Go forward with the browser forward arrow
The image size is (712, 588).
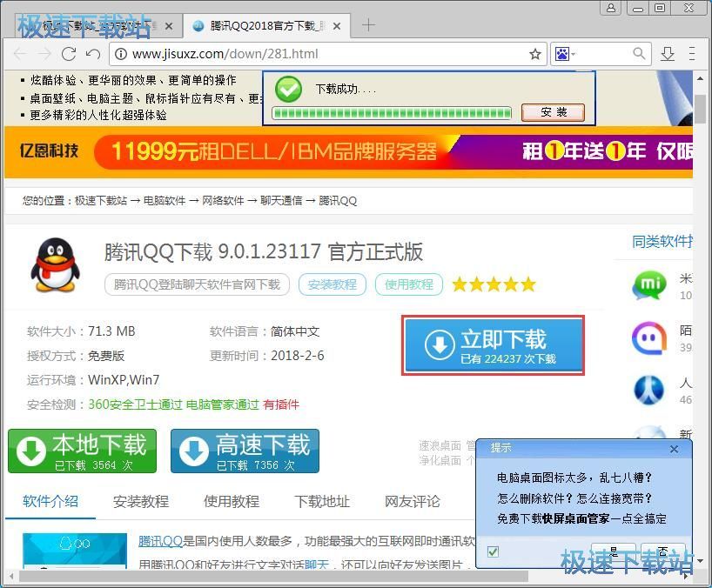[x=44, y=54]
